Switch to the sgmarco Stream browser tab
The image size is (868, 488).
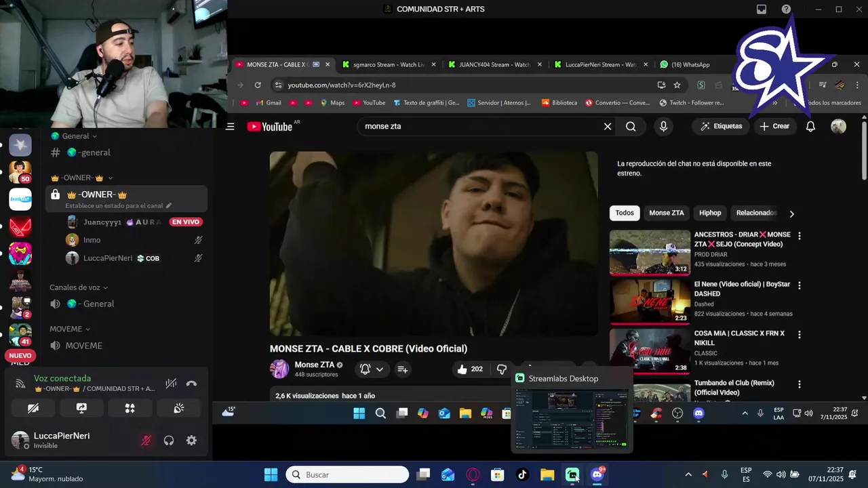tap(388, 64)
